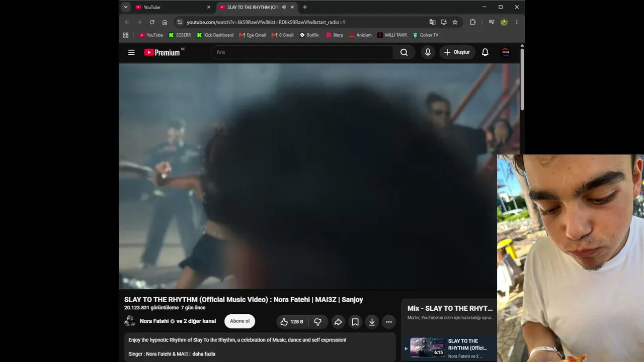The width and height of the screenshot is (644, 362).
Task: Open the Ege Gmail bookmark
Action: coord(252,35)
